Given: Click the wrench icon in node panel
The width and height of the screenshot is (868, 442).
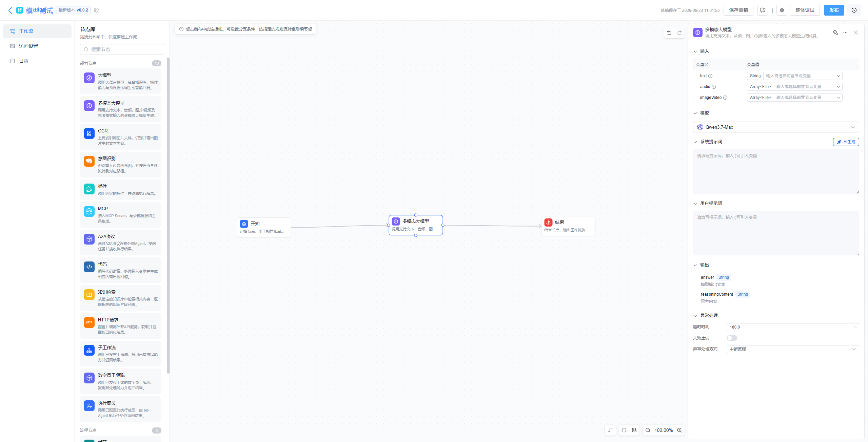Looking at the screenshot, I should pos(835,33).
